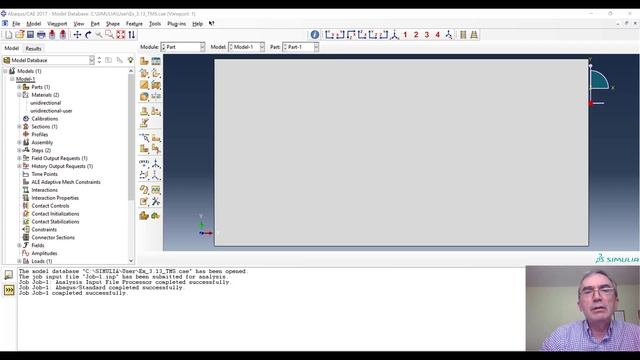Select the Create Datum Point (XYZ) tool
The image size is (640, 360).
point(144,163)
